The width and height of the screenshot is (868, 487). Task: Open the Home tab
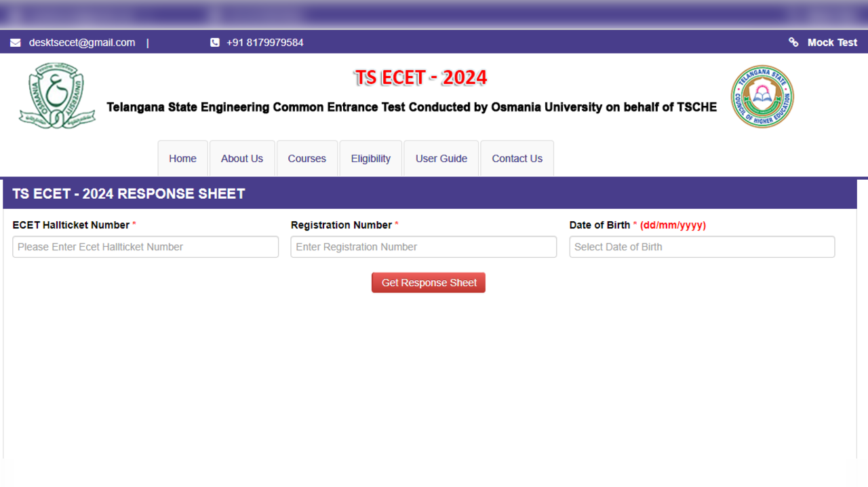[x=182, y=158]
